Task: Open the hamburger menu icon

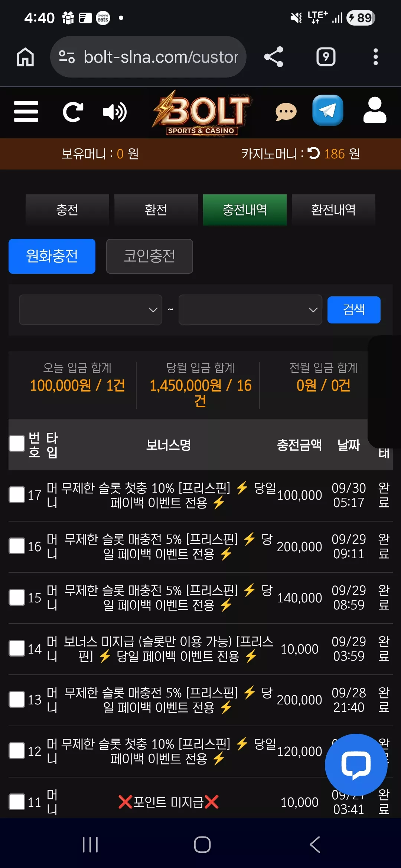Action: point(26,112)
